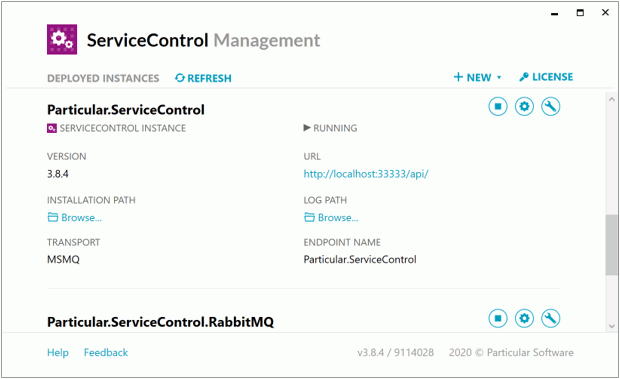Open advanced wrench options for Particular.ServiceControl
Screen dimensions: 620x379
[550, 106]
